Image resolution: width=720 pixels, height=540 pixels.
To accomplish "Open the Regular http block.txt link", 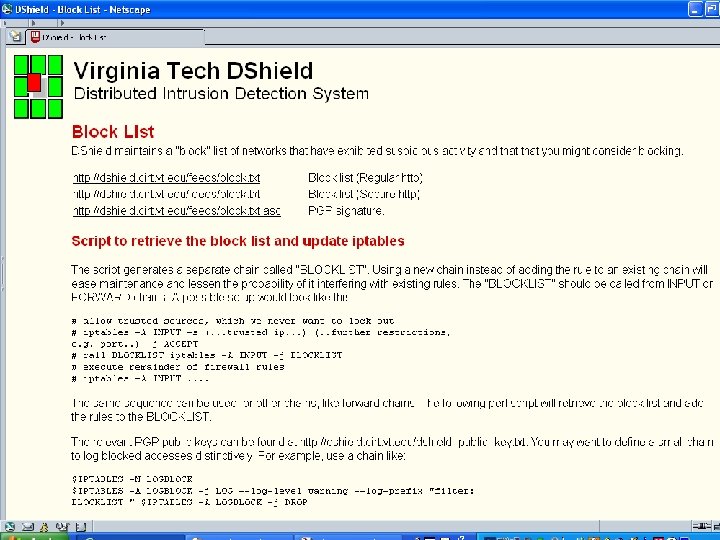I will pos(167,178).
